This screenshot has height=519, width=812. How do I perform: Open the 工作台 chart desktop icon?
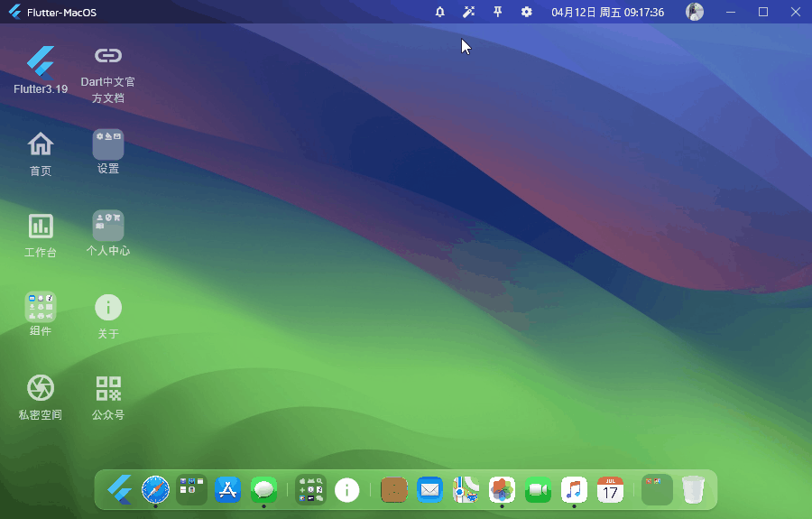[x=41, y=236]
